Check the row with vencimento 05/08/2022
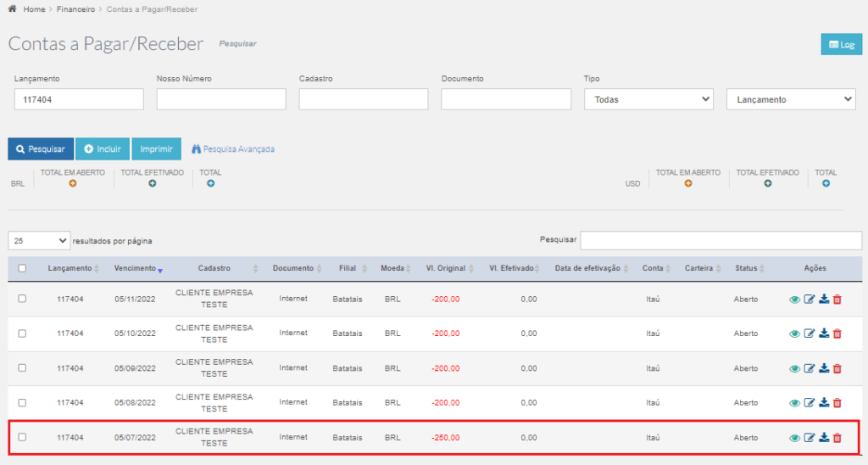 point(22,403)
